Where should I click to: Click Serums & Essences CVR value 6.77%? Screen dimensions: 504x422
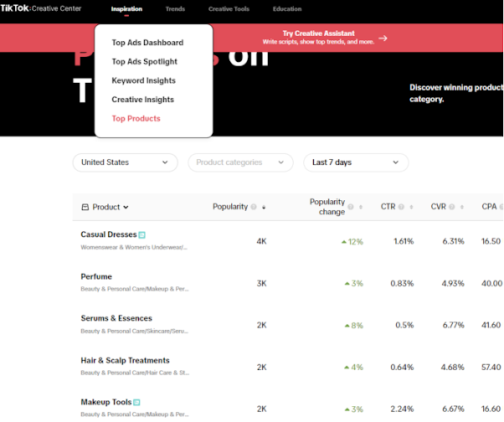click(x=453, y=325)
